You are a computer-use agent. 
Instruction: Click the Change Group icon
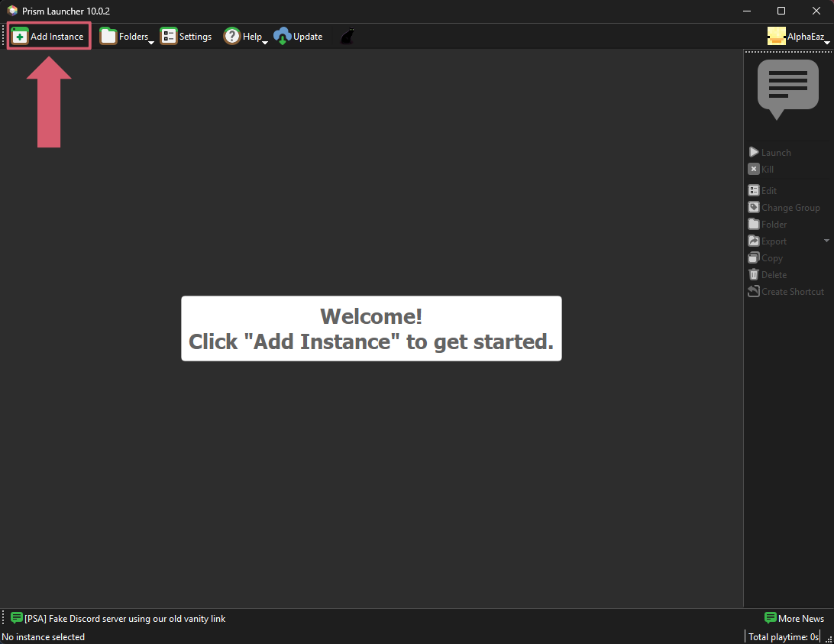[753, 207]
